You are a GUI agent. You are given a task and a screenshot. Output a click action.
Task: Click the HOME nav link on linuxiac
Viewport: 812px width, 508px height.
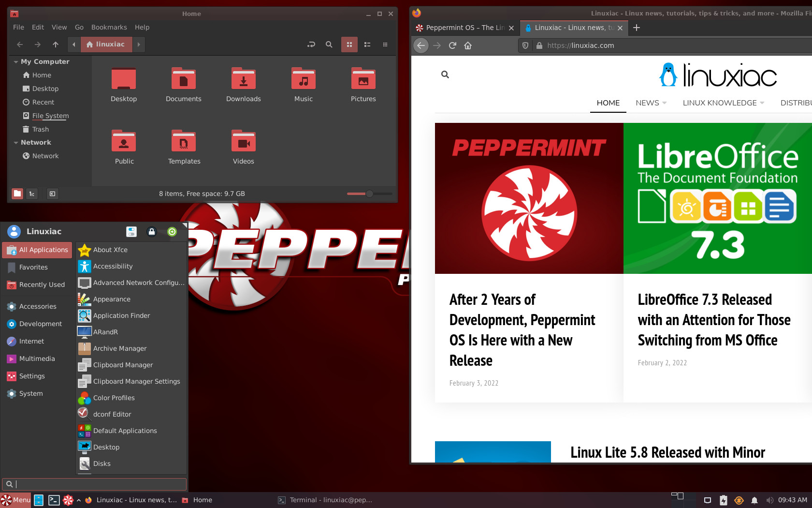pyautogui.click(x=608, y=103)
